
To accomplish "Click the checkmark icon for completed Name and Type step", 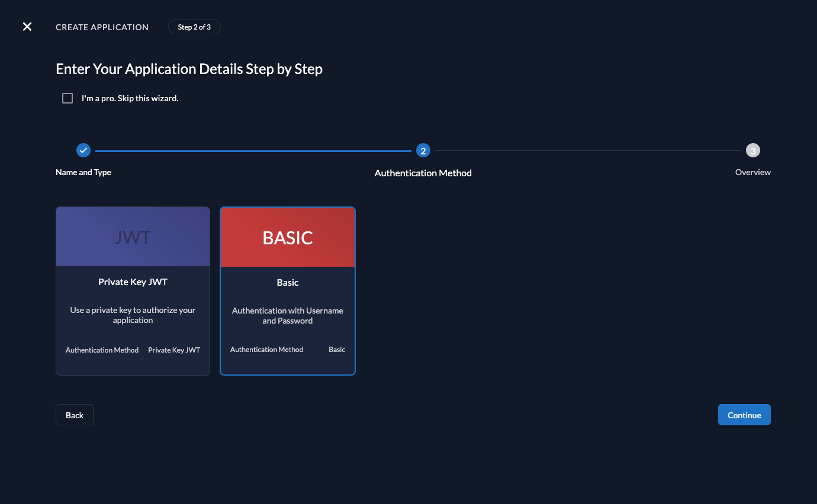I will point(83,150).
